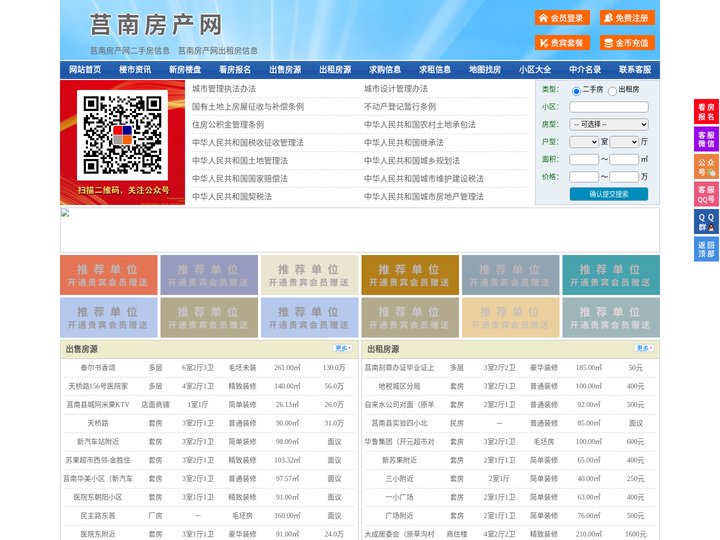Click the orange-red 推荐单位 tile

point(109,275)
